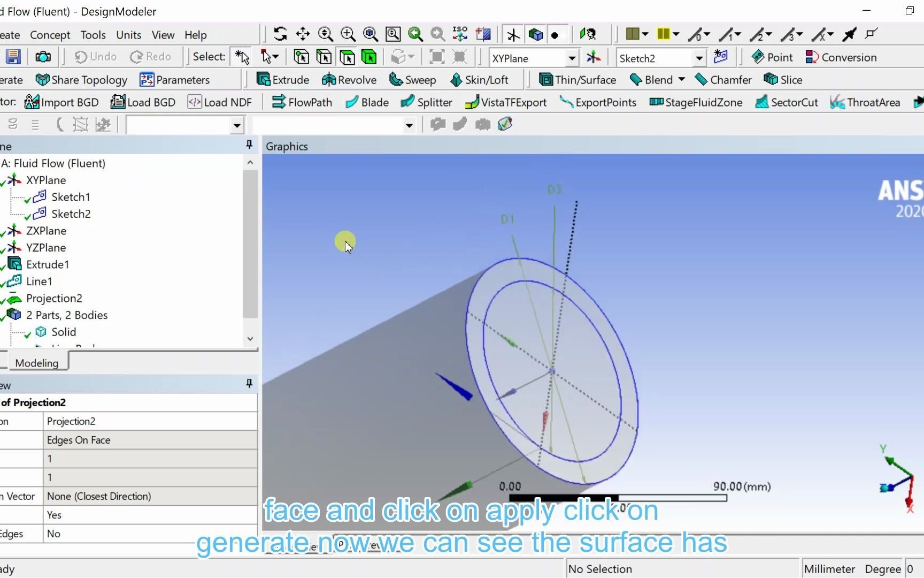924x578 pixels.
Task: Open the Concept menu
Action: coord(50,35)
